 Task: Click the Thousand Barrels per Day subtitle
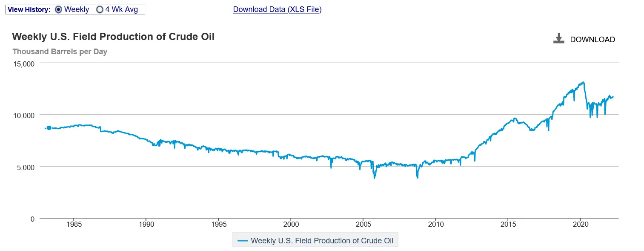[x=60, y=52]
